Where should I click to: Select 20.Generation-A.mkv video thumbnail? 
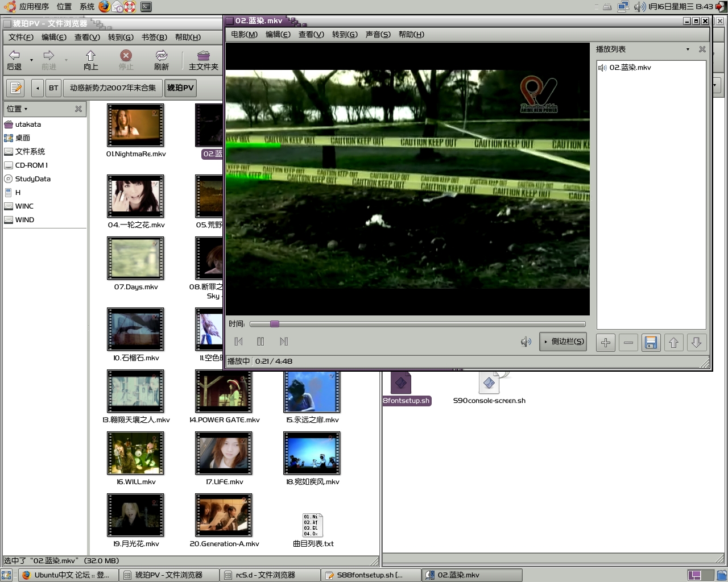click(x=224, y=515)
